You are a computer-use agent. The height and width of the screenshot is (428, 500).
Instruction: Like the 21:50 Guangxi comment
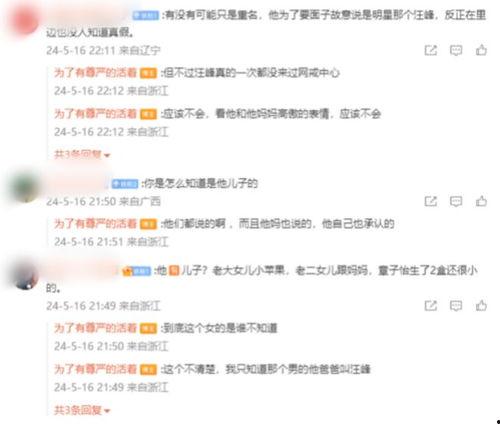(481, 201)
